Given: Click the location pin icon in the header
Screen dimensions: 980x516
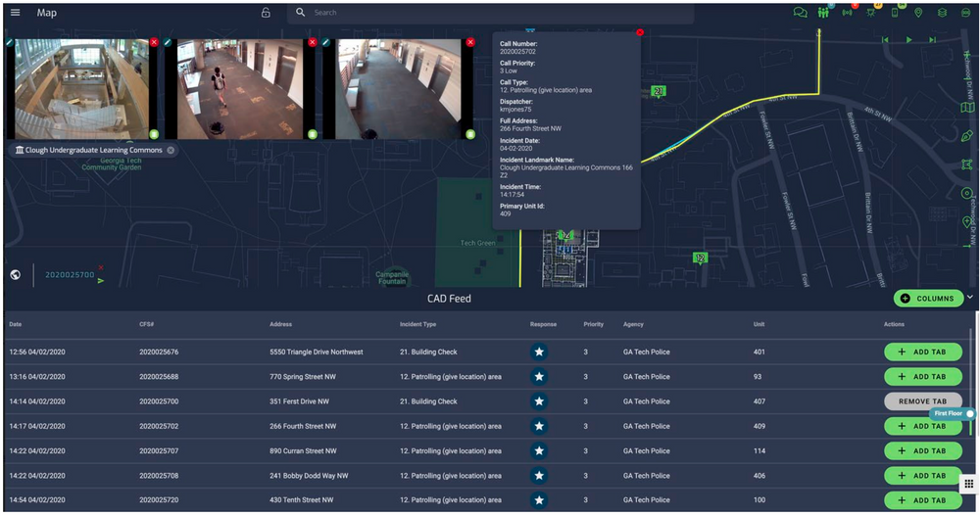Looking at the screenshot, I should tap(918, 13).
